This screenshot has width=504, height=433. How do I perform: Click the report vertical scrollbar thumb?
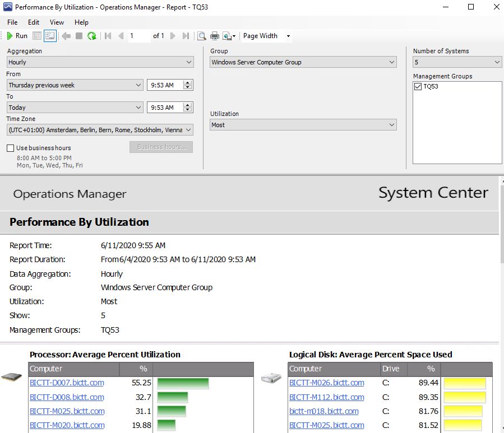[502, 224]
